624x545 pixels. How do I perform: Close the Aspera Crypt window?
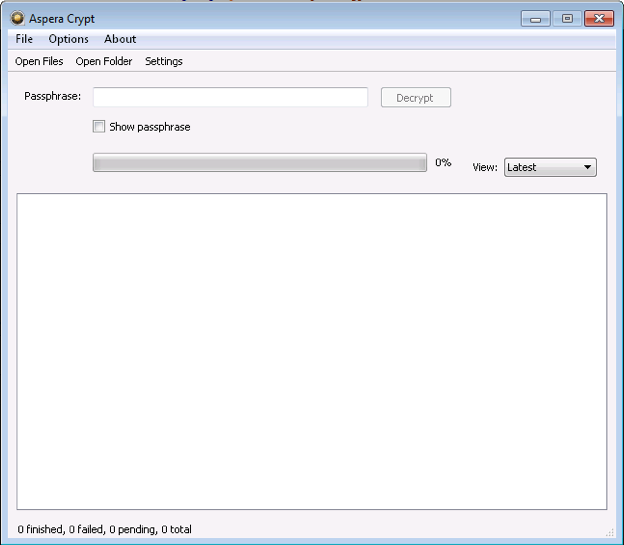tap(599, 19)
